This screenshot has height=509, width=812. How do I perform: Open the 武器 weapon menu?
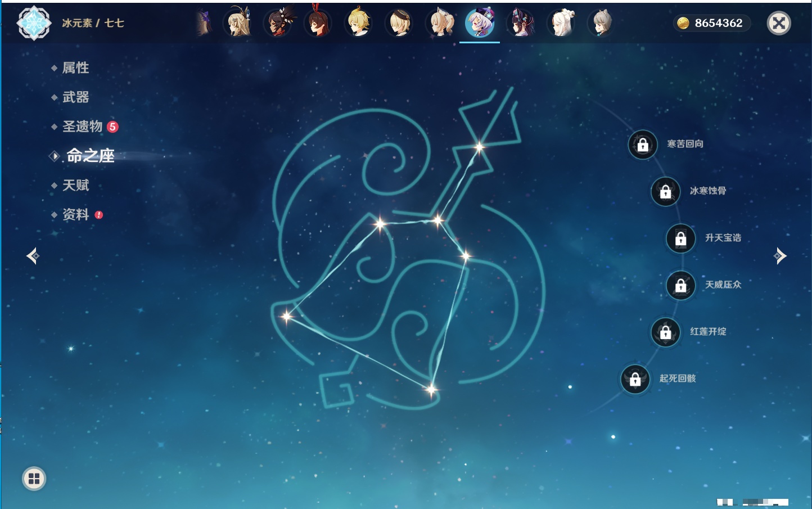(75, 97)
